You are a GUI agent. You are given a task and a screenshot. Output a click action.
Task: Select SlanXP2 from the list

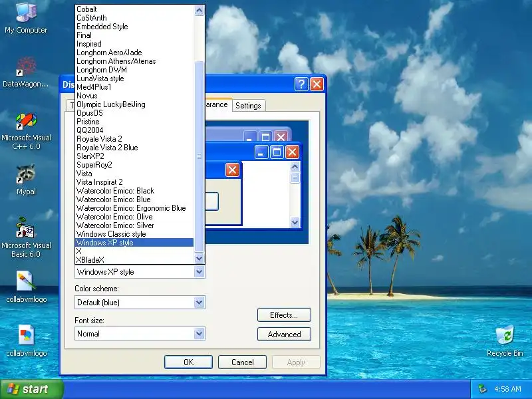tap(134, 156)
